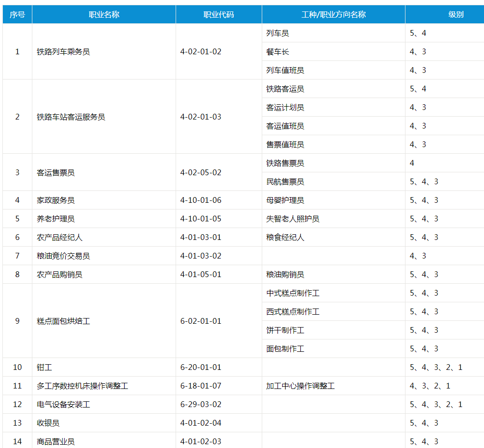The width and height of the screenshot is (484, 448).
Task: Click the 失智老人照护员 entry
Action: pos(293,219)
